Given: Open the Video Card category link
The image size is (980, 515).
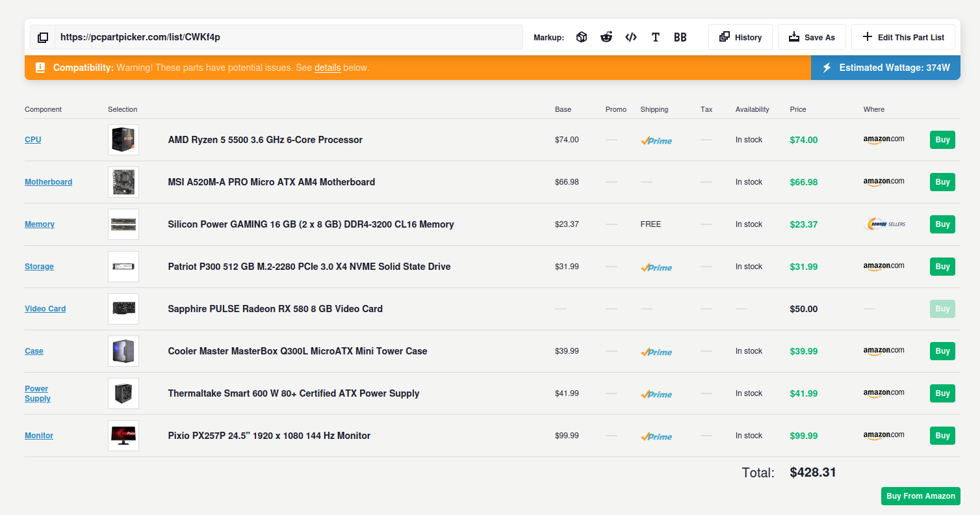Looking at the screenshot, I should (x=45, y=309).
